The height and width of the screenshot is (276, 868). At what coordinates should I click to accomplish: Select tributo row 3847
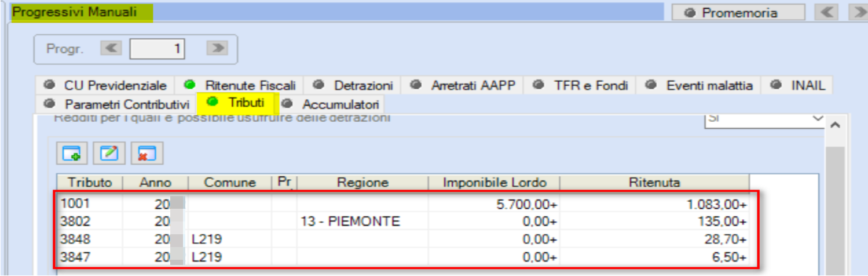click(403, 256)
